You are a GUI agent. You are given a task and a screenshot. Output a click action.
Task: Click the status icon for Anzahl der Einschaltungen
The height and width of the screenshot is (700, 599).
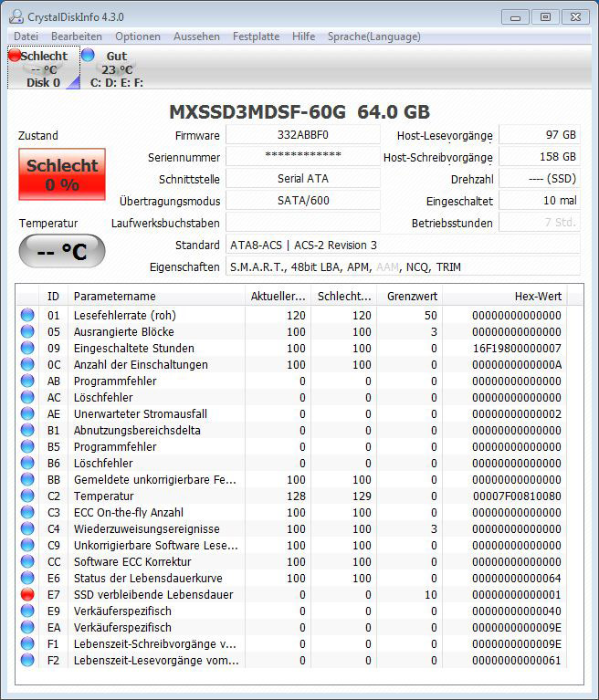(x=27, y=364)
